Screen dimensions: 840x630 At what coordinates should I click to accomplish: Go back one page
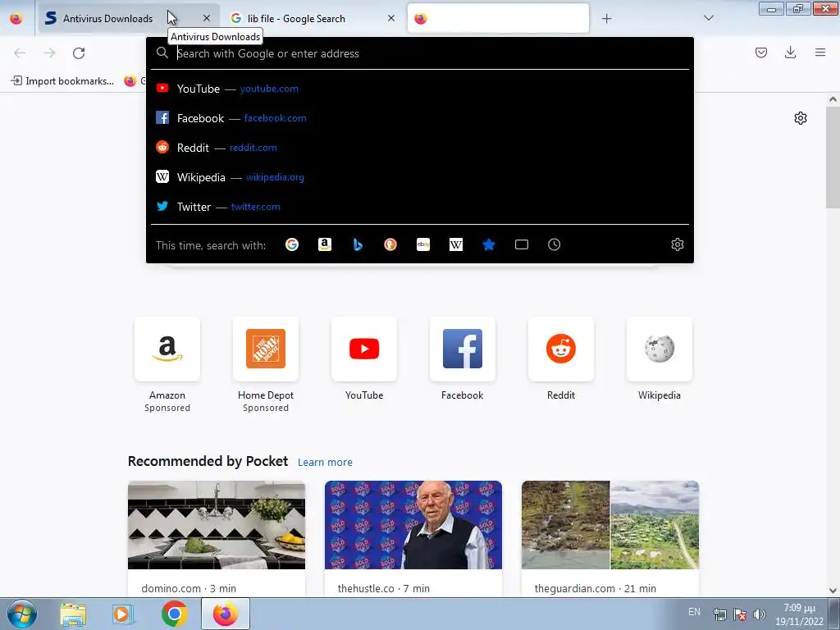point(20,53)
